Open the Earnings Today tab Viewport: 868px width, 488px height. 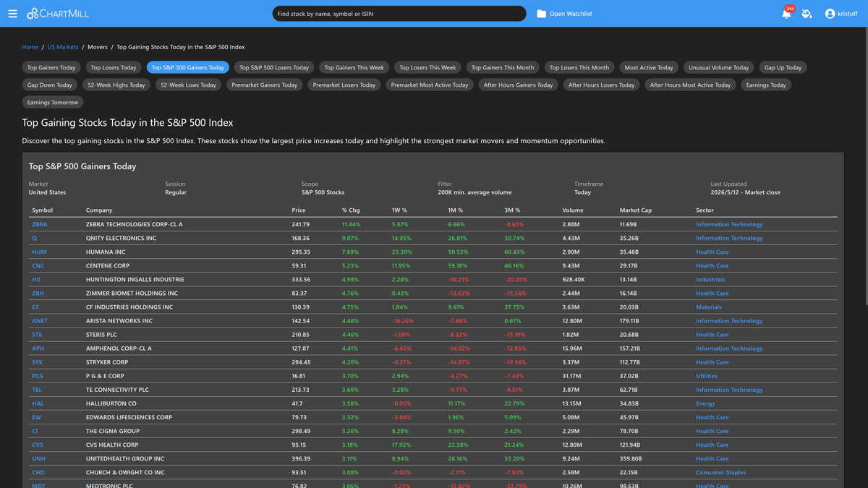tap(766, 85)
